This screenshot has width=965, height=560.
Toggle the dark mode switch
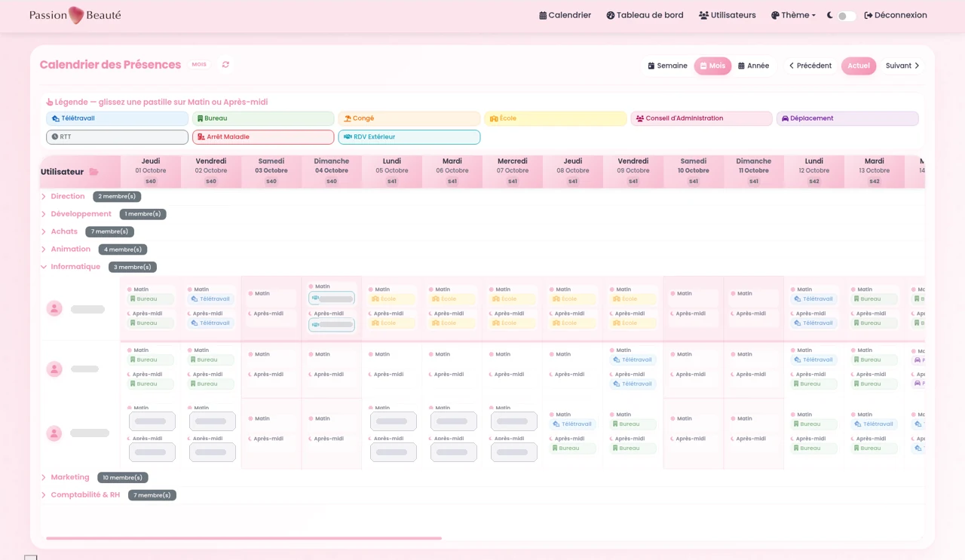pyautogui.click(x=847, y=16)
